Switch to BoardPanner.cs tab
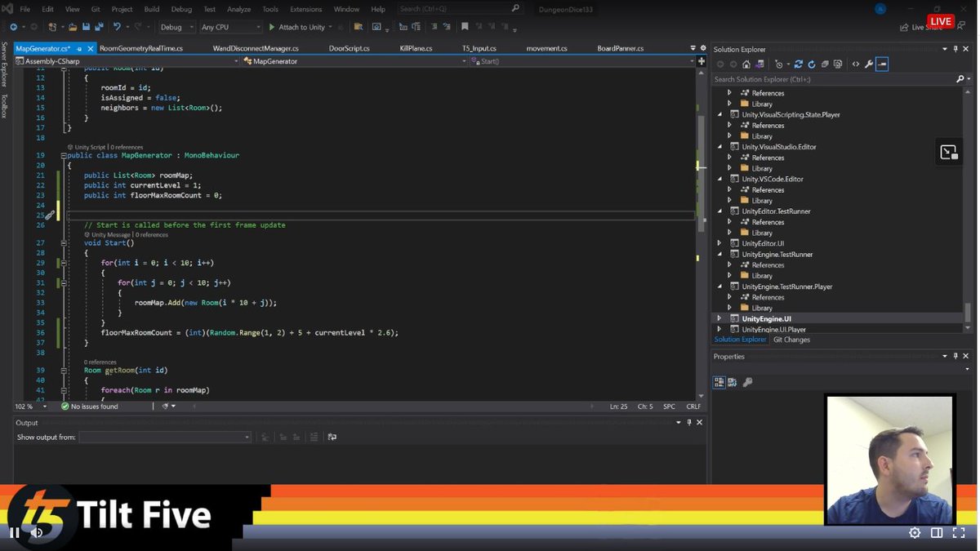 (x=620, y=48)
